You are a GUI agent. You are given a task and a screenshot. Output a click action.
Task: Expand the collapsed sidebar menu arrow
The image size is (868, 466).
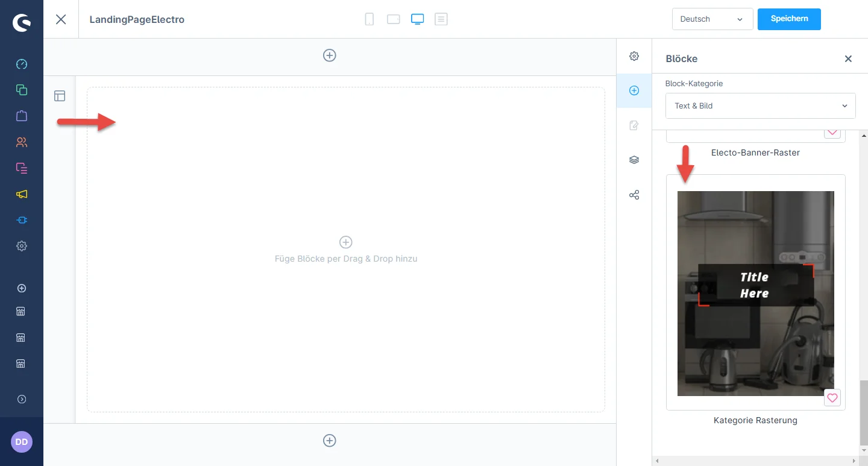click(22, 399)
